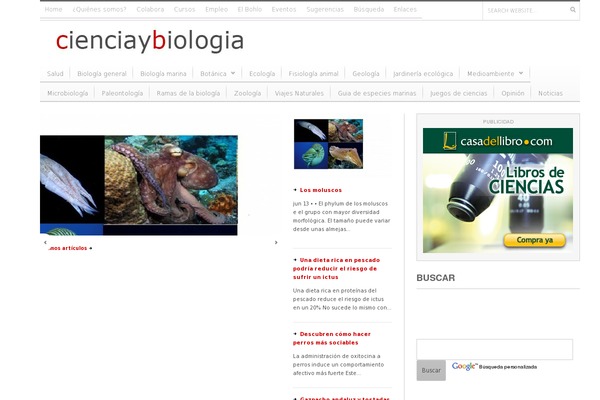Image resolution: width=600 pixels, height=400 pixels.
Task: Go to Colabora page
Action: [x=150, y=9]
